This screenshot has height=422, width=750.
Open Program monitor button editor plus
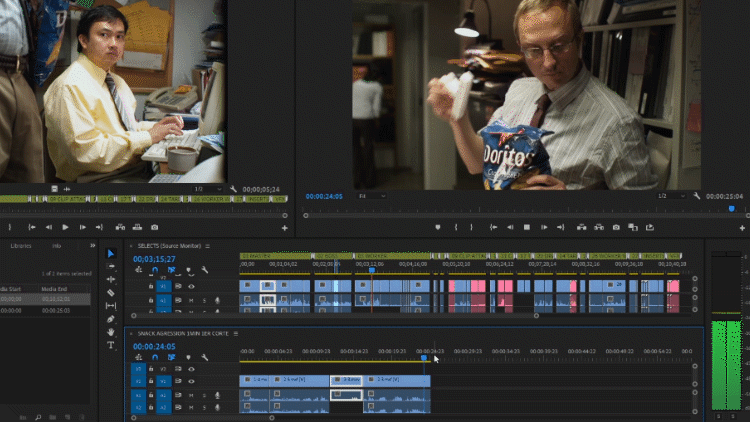point(742,228)
